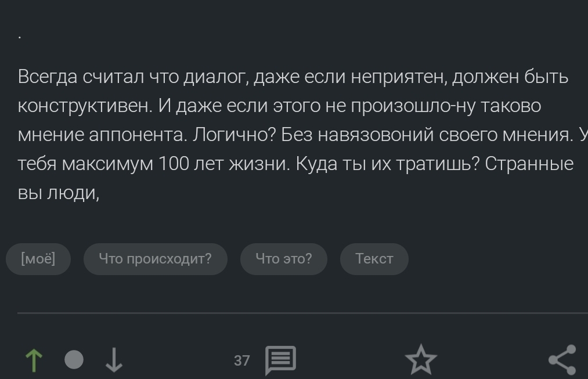Select the 'Что происходит?' tag
588x379 pixels.
click(x=155, y=259)
